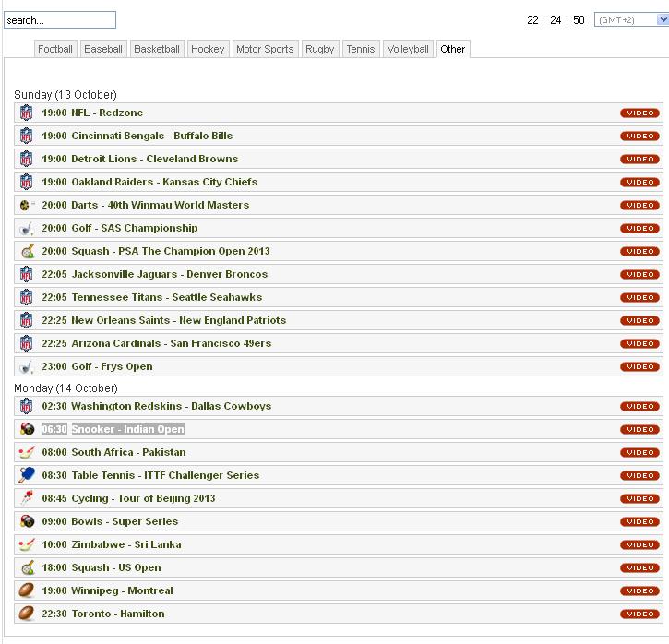Click VIDEO button for Cincinnati Bengals - Buffalo Bills
The width and height of the screenshot is (669, 644).
[640, 136]
